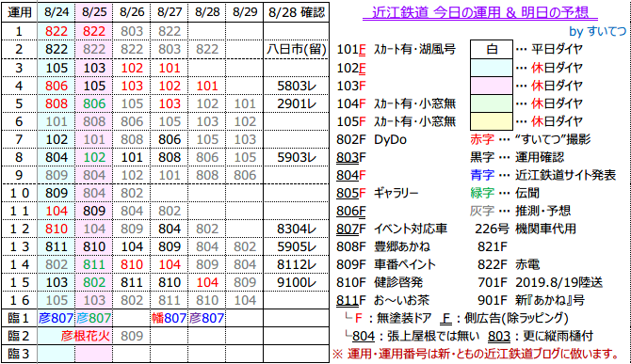Select the row label 臨1

(x=19, y=318)
